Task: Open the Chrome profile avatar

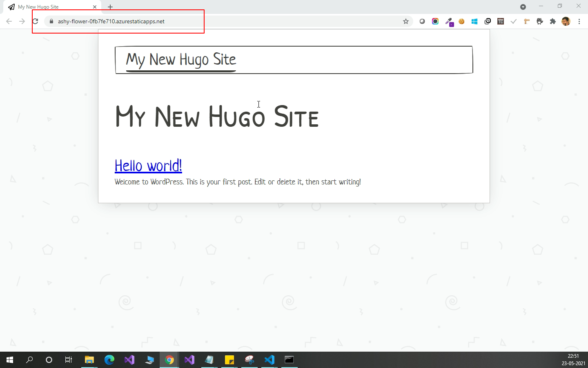Action: (566, 21)
